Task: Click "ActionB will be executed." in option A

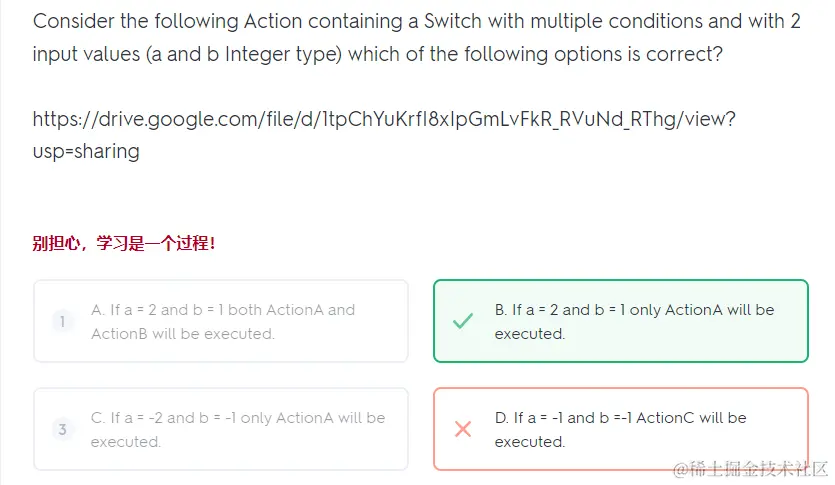Action: (x=182, y=334)
